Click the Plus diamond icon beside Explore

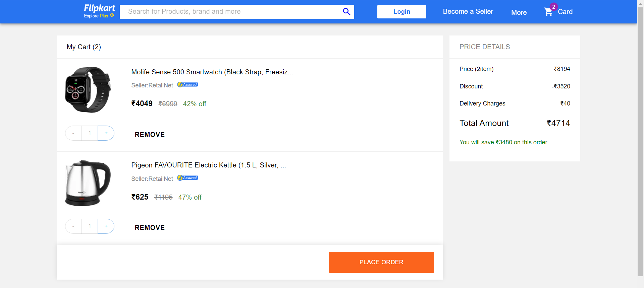112,15
